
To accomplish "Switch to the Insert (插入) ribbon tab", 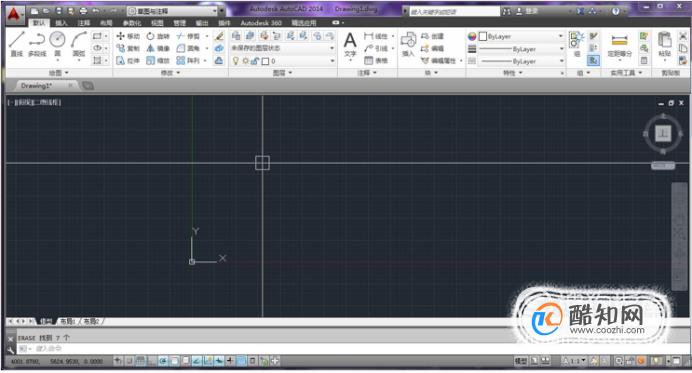I will [61, 23].
